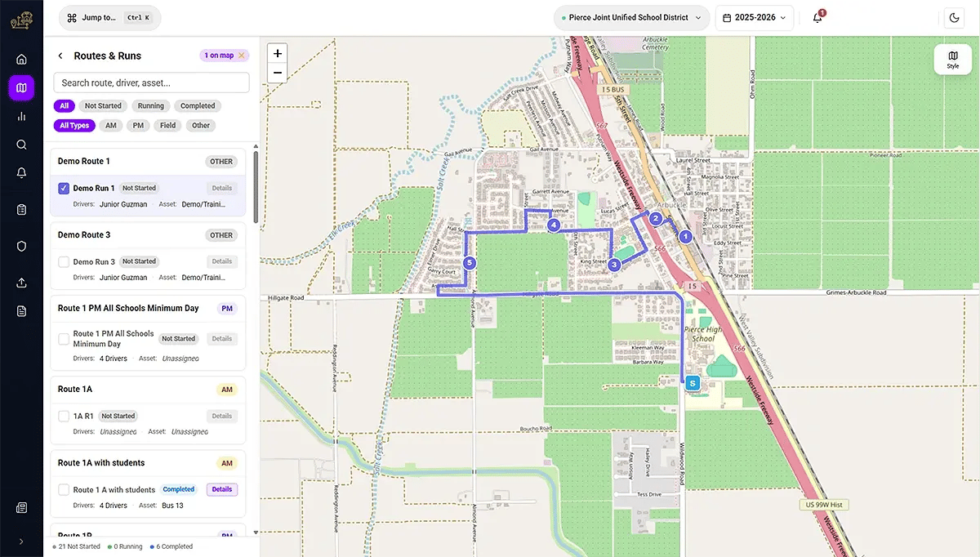Screen dimensions: 980x557
Task: Click the school 'S' marker on map
Action: [x=693, y=382]
